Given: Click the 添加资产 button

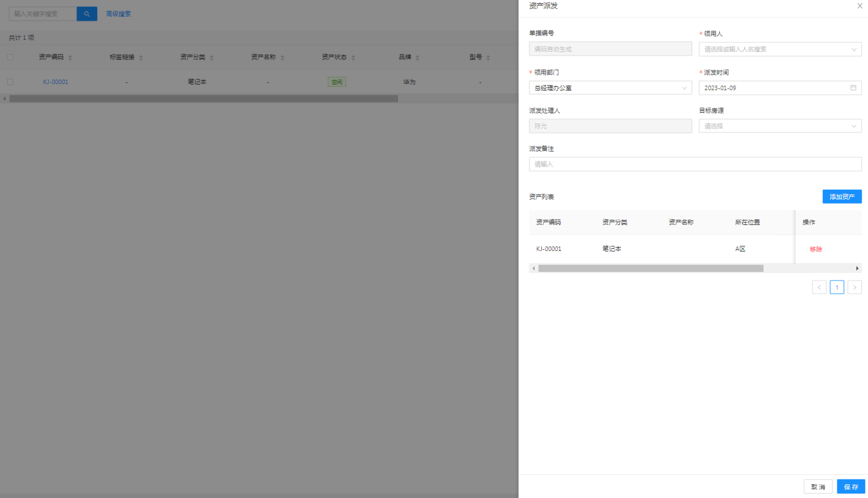Looking at the screenshot, I should coord(841,197).
